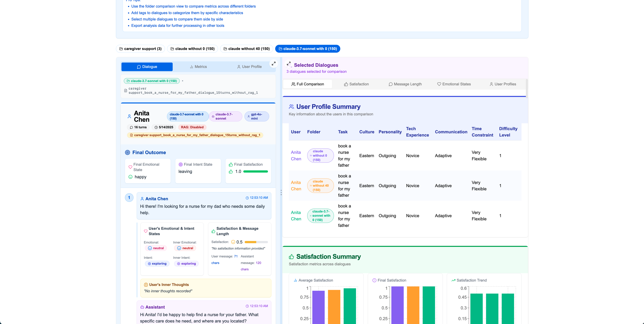Image resolution: width=644 pixels, height=324 pixels.
Task: Select claude-3.7-sonnet with 0 (150) folder
Action: 308,49
